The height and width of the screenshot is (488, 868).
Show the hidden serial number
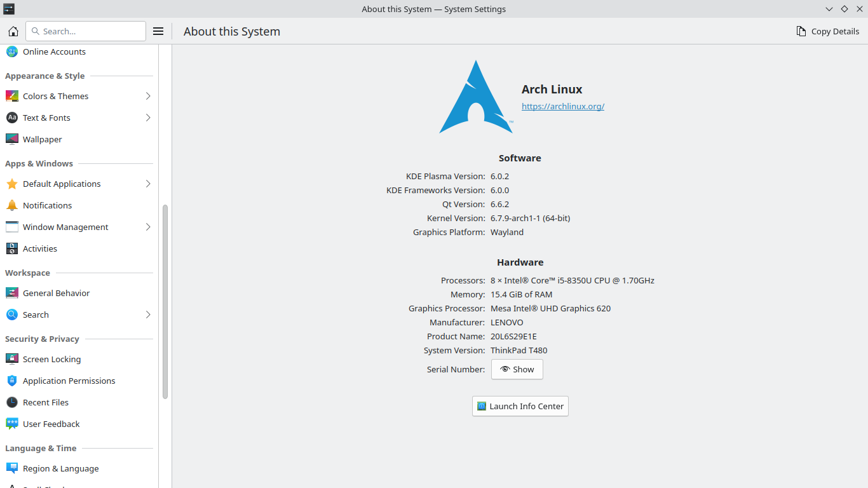point(517,369)
